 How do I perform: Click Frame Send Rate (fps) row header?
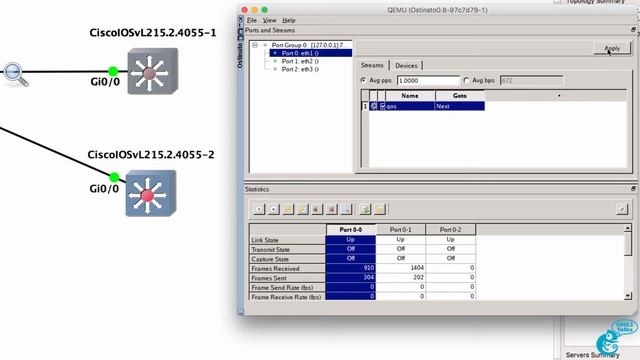pos(287,287)
